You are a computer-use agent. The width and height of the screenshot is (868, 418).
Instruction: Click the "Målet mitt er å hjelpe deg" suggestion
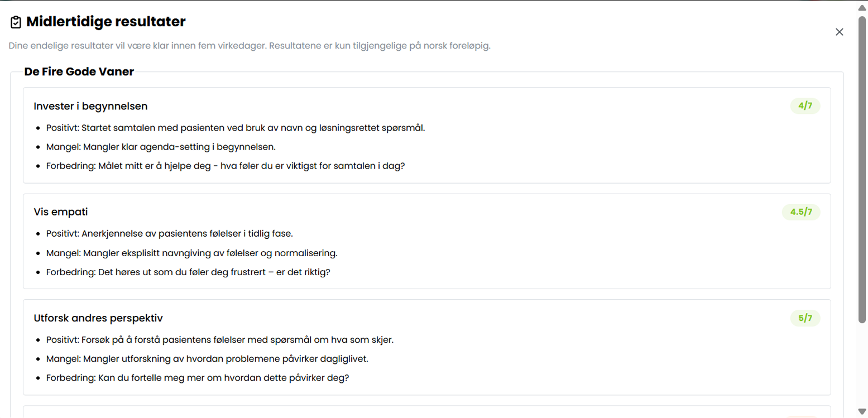pos(226,166)
